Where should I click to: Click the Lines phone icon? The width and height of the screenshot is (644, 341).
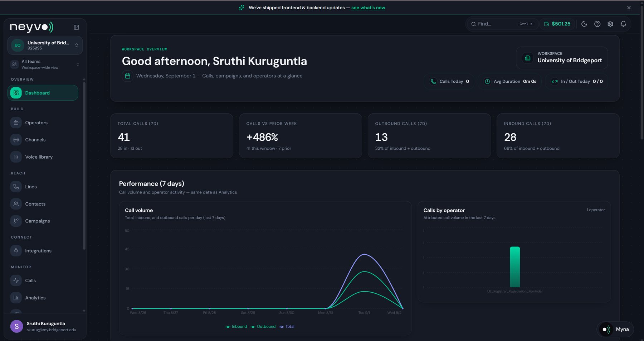pyautogui.click(x=16, y=187)
